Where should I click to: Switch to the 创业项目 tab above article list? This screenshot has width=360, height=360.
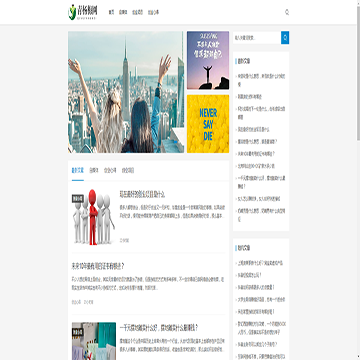[128, 170]
